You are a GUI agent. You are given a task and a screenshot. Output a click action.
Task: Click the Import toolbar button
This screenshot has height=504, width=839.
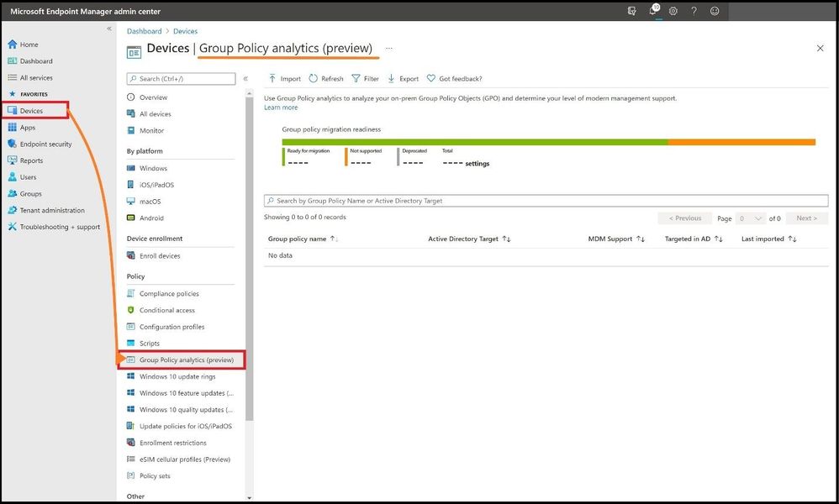click(285, 79)
